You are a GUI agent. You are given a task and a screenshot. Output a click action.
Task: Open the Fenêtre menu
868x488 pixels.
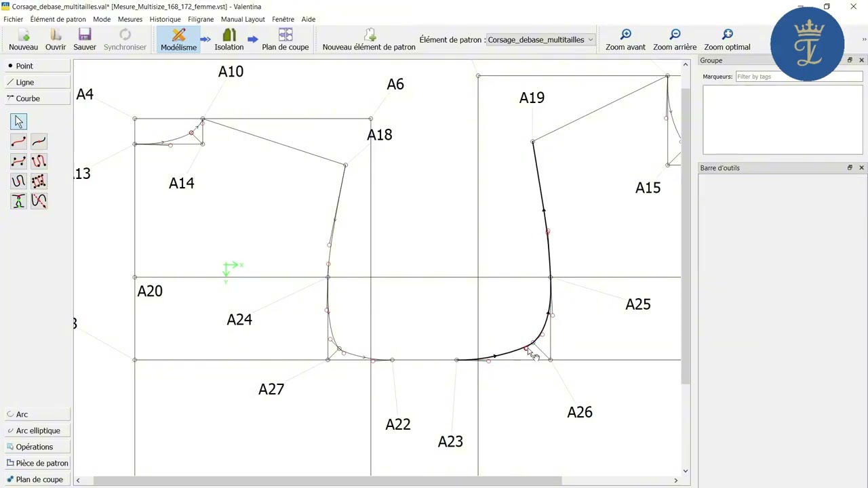pyautogui.click(x=283, y=19)
